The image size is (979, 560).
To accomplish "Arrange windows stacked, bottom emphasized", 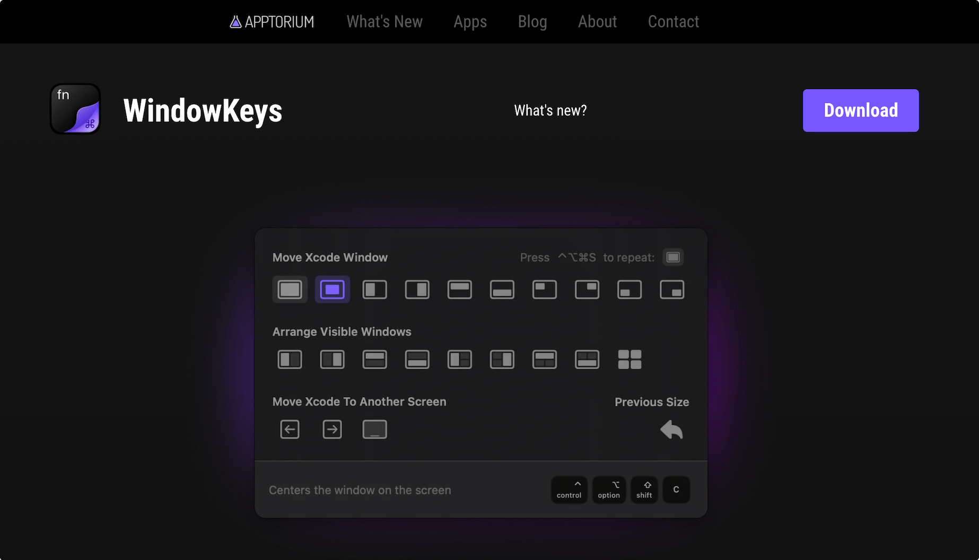I will tap(417, 360).
